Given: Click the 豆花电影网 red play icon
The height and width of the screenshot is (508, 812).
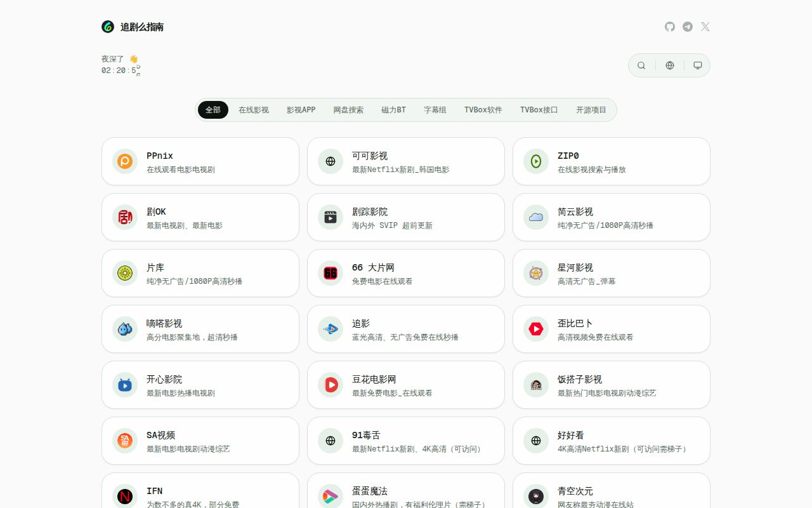Looking at the screenshot, I should [331, 385].
